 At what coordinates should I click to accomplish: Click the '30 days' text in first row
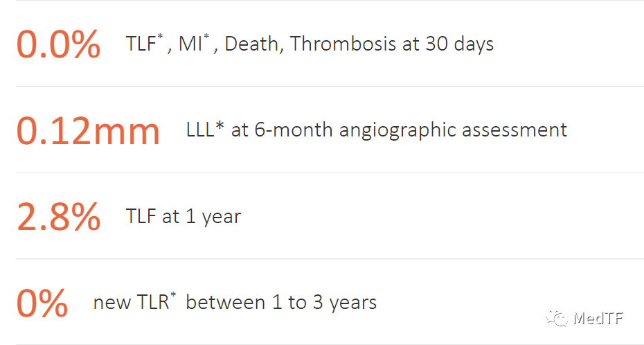[460, 44]
